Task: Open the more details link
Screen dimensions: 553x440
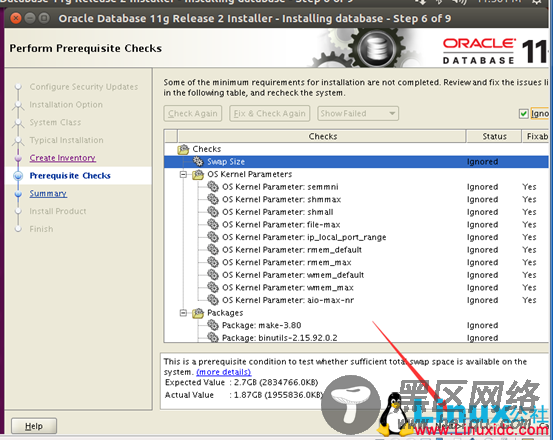Action: [224, 372]
